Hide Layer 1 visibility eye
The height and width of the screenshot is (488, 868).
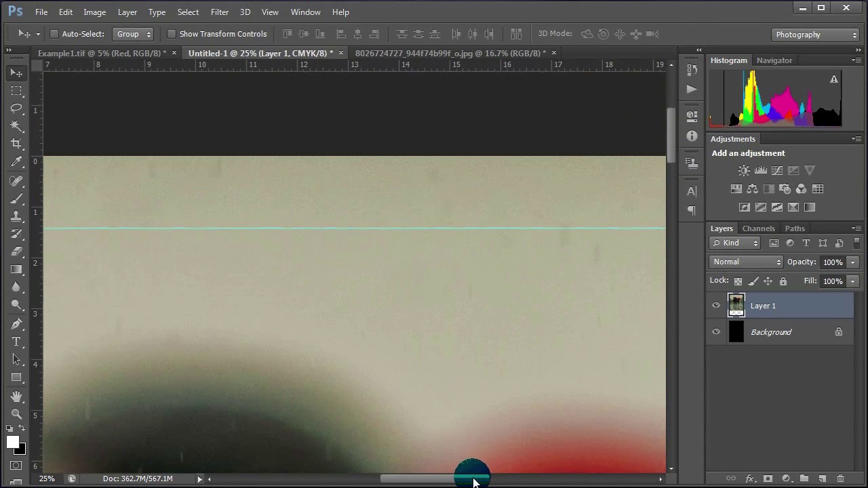[x=716, y=306]
